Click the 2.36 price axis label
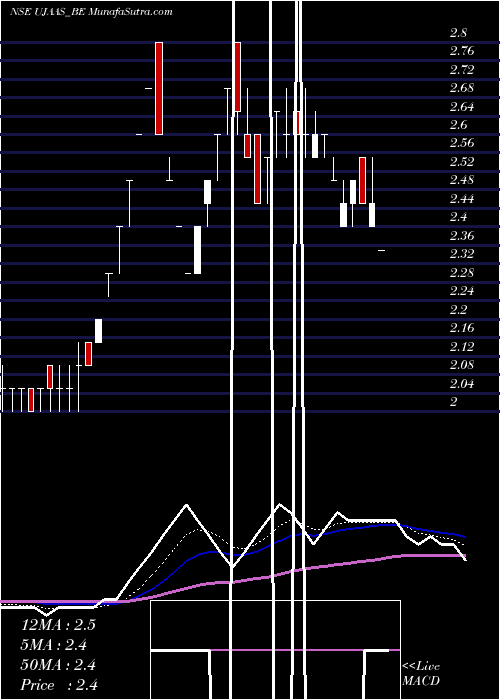Viewport: 500px width, 700px height. point(462,236)
